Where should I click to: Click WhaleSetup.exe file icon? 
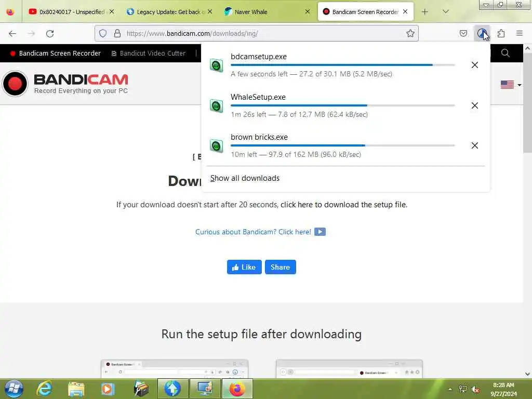point(217,106)
